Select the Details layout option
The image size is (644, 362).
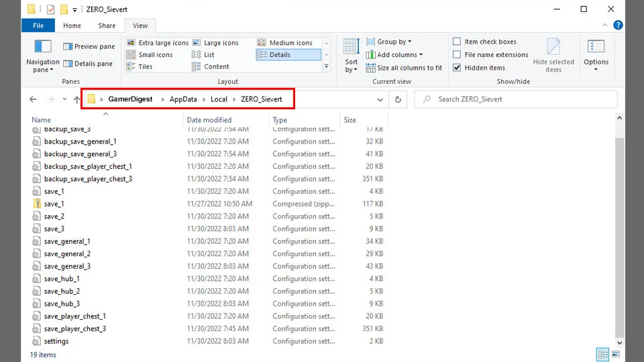(288, 54)
